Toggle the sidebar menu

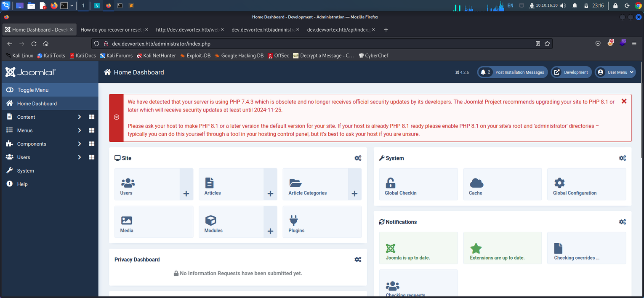(49, 90)
